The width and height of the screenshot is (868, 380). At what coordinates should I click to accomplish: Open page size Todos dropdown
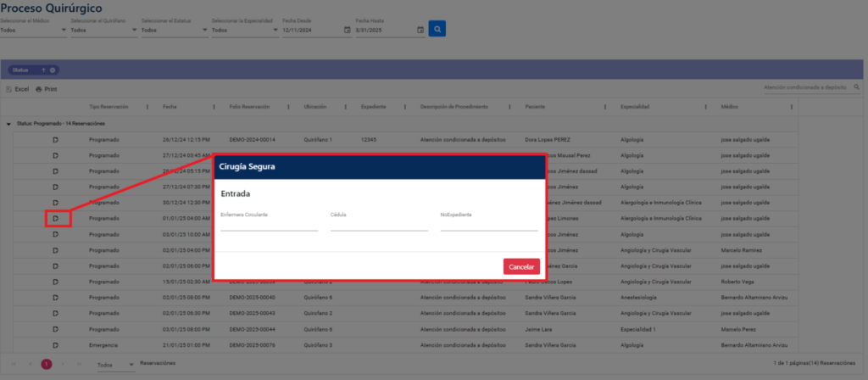115,365
